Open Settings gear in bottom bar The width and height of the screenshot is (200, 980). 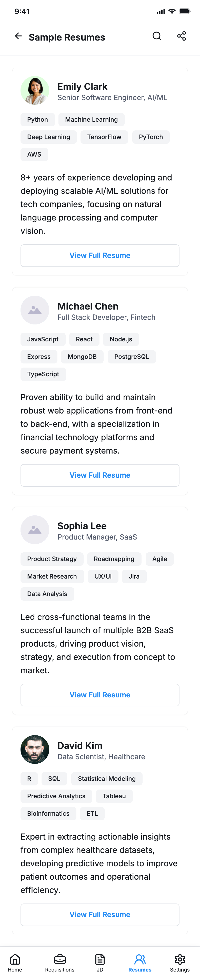point(179,963)
